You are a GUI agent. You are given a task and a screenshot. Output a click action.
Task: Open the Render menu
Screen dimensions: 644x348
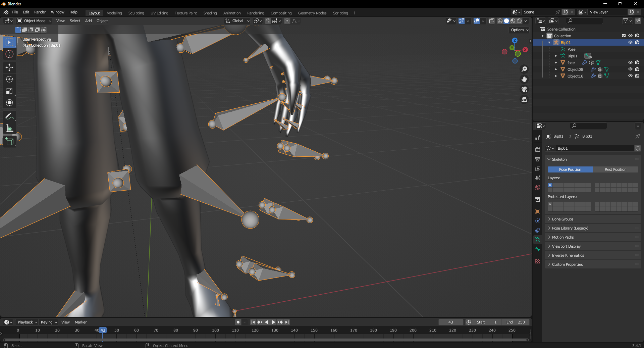click(40, 12)
